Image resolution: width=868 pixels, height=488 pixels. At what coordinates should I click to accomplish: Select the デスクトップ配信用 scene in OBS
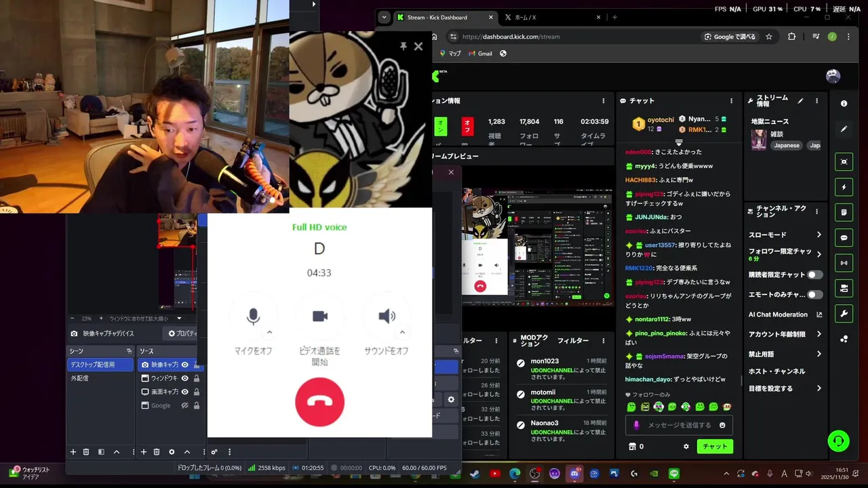click(100, 365)
